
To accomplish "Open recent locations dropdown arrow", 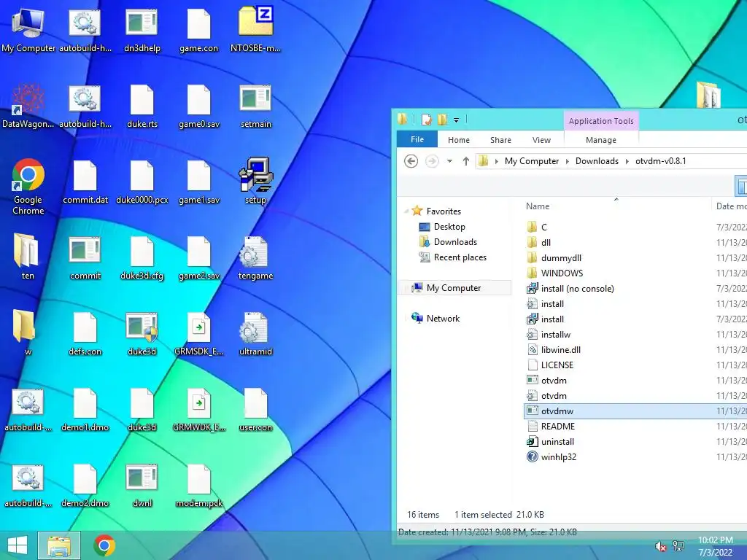I will click(449, 161).
